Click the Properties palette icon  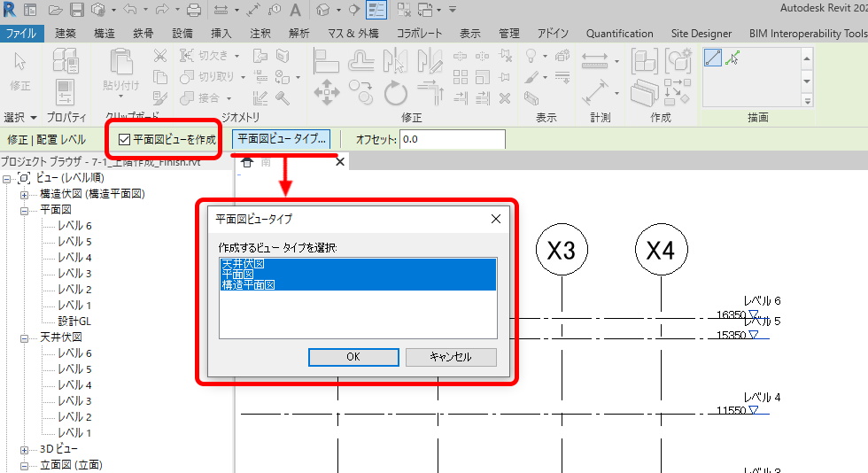click(66, 92)
